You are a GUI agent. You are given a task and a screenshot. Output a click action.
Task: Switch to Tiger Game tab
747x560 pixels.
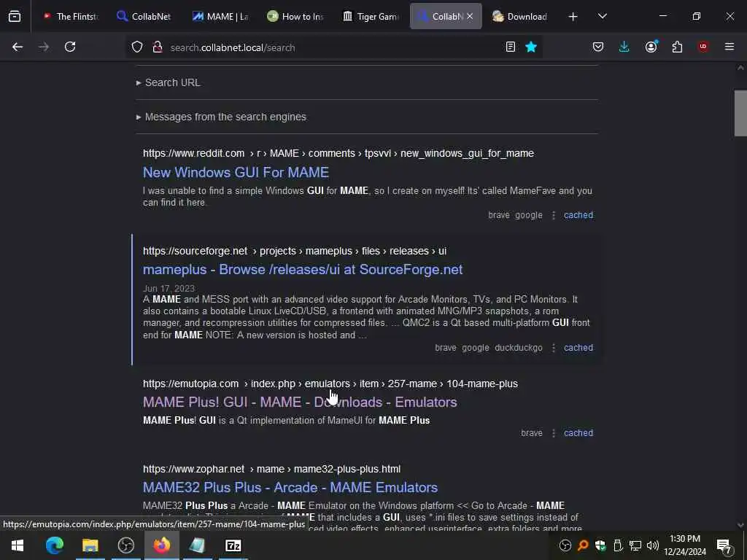pos(371,16)
